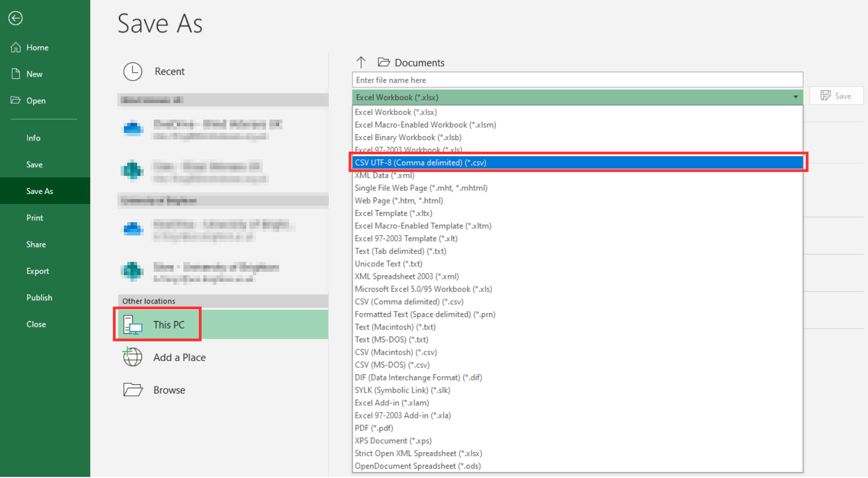Click the Open folder icon in sidebar
The image size is (868, 478).
15,100
